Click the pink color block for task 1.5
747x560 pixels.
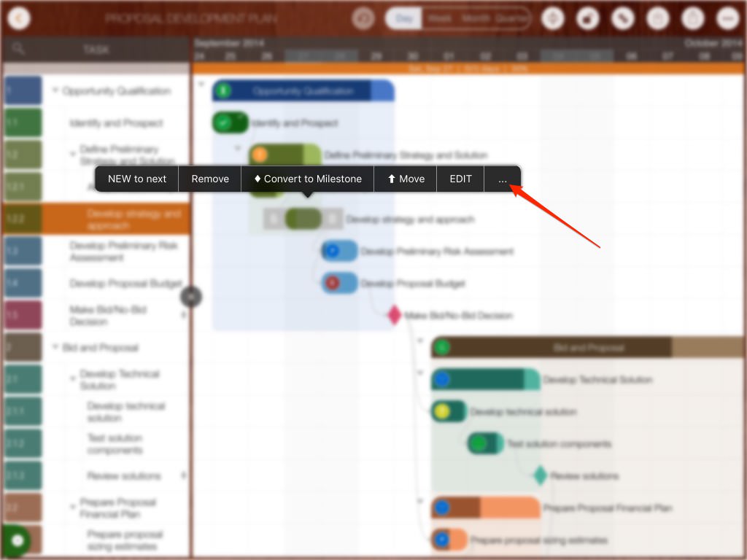23,315
